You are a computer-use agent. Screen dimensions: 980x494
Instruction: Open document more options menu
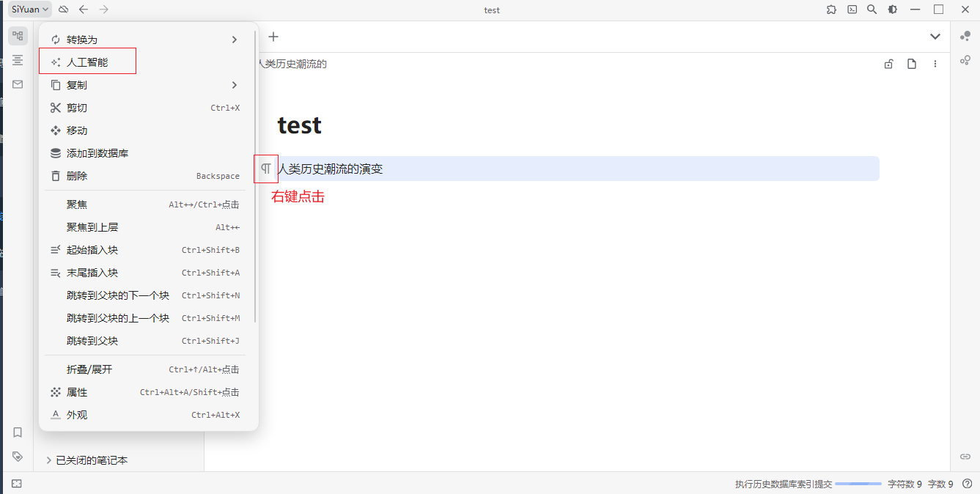(935, 64)
